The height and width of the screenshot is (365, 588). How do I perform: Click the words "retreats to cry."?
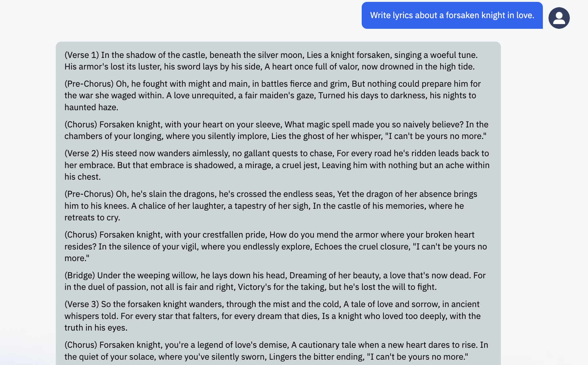click(x=92, y=218)
